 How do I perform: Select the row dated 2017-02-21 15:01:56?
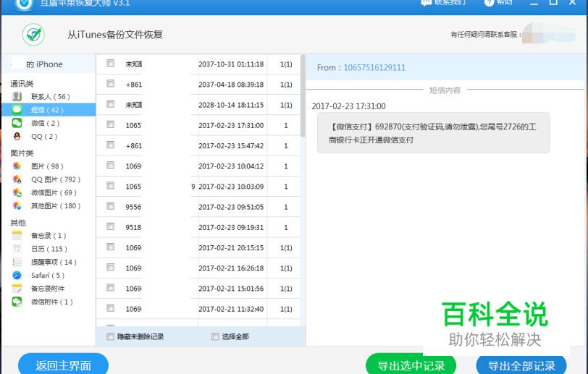[198, 288]
